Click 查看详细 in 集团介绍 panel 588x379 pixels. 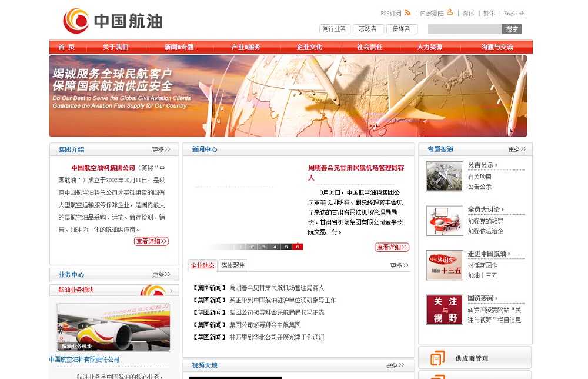pyautogui.click(x=152, y=241)
